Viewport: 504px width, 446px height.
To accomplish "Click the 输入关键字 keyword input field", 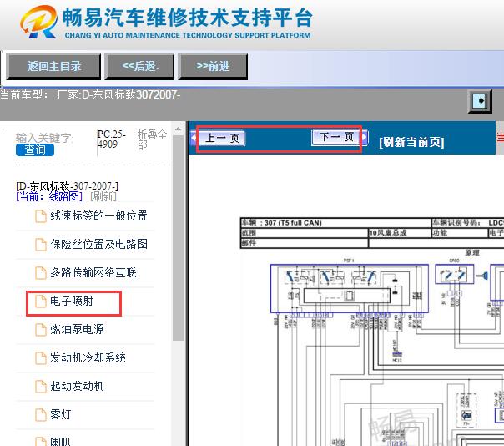I will tap(44, 138).
